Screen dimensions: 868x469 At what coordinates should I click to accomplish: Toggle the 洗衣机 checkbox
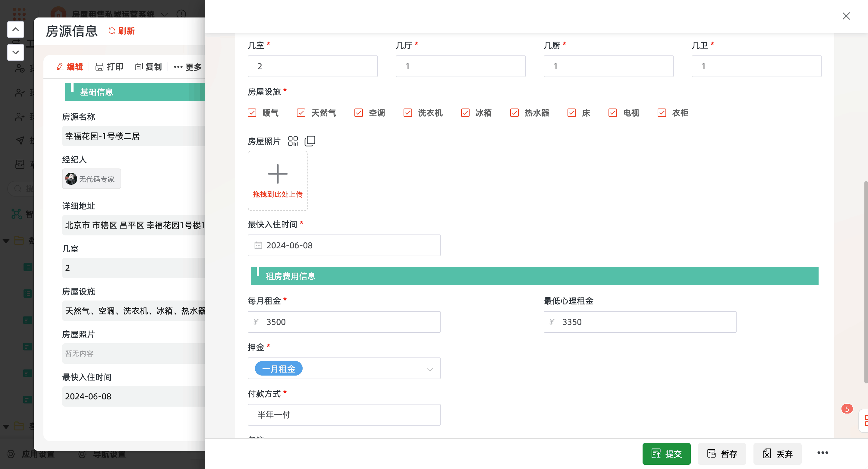point(408,112)
